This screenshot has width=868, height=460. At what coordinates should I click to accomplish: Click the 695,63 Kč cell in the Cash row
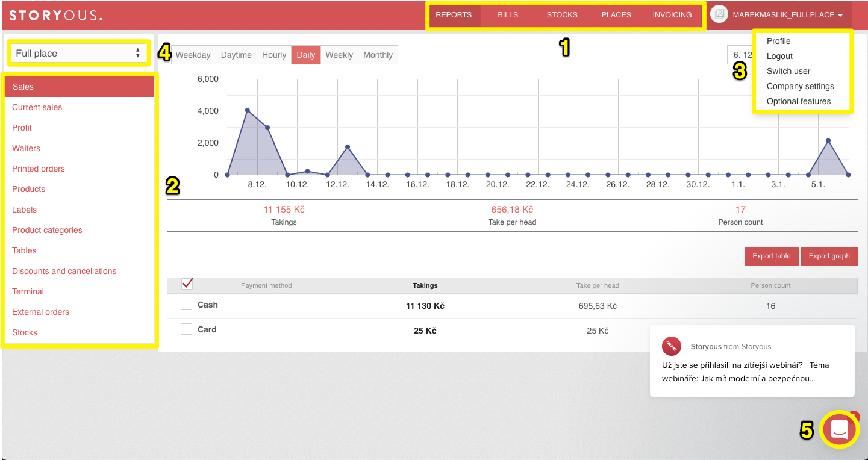pos(598,306)
